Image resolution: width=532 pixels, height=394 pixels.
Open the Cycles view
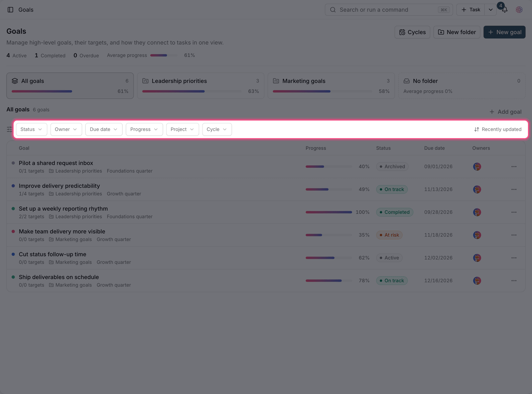(412, 32)
